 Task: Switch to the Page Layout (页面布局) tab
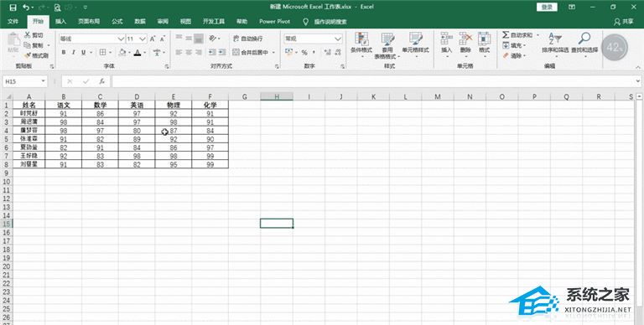pos(89,21)
